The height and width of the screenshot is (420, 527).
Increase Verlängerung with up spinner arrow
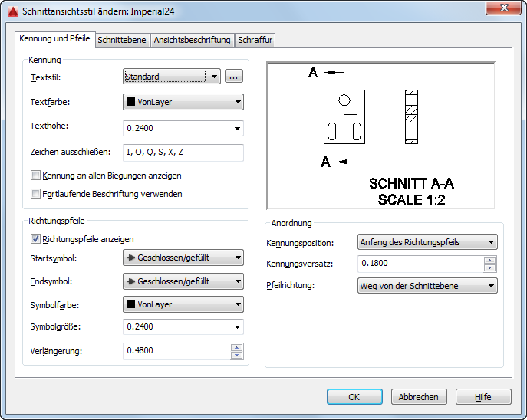(x=237, y=347)
